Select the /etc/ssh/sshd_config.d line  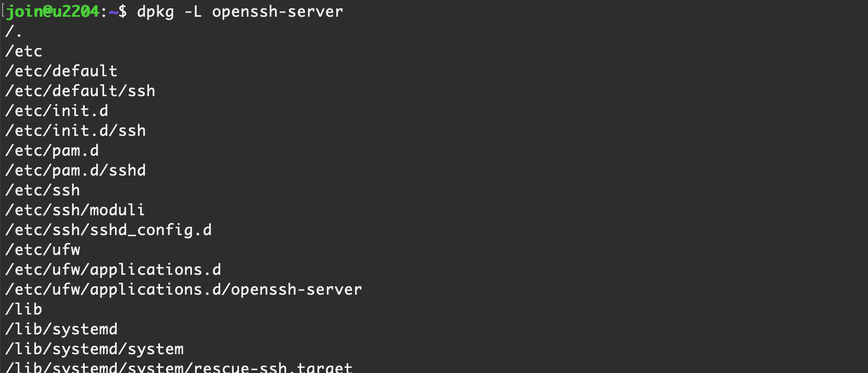pyautogui.click(x=108, y=230)
